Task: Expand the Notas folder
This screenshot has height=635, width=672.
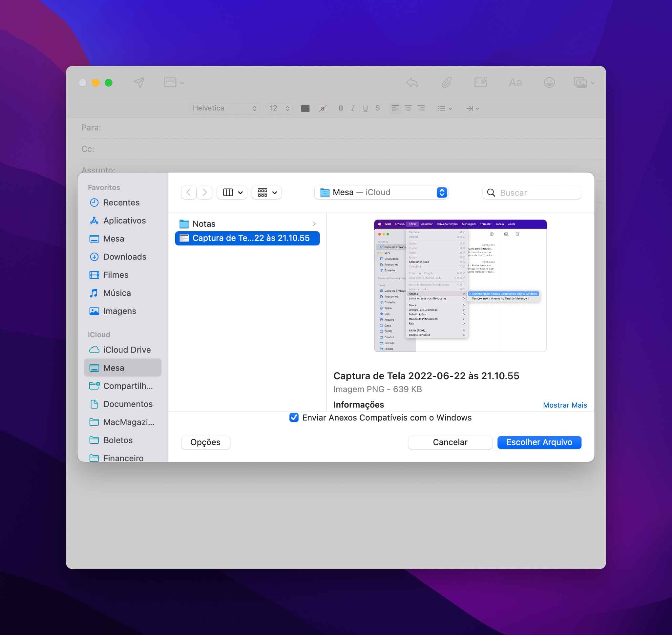Action: tap(314, 223)
